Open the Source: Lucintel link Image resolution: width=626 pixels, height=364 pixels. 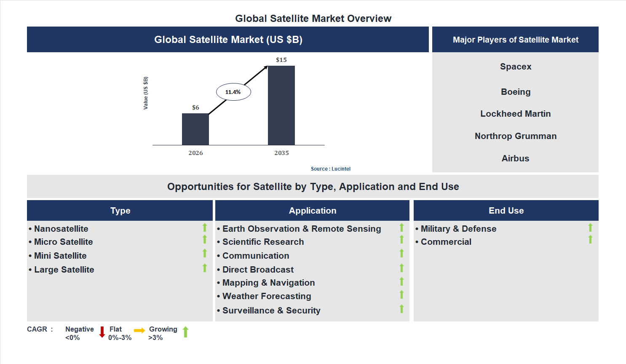pos(330,169)
